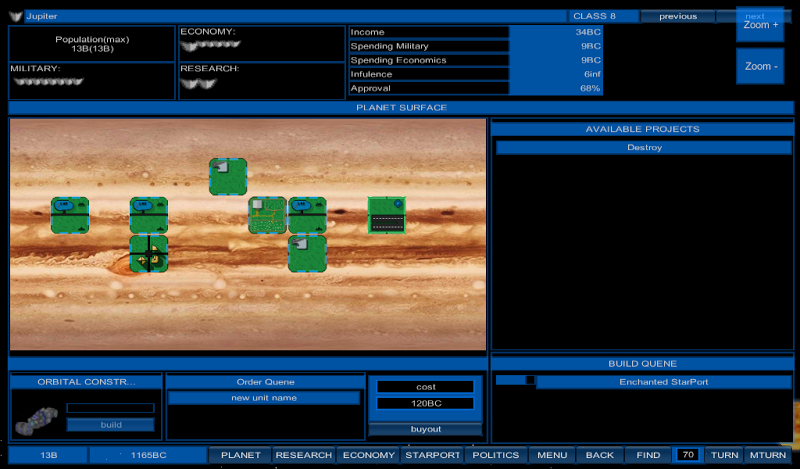800x469 pixels.
Task: Click the Enchanted StarPort progress bar
Action: pos(515,380)
